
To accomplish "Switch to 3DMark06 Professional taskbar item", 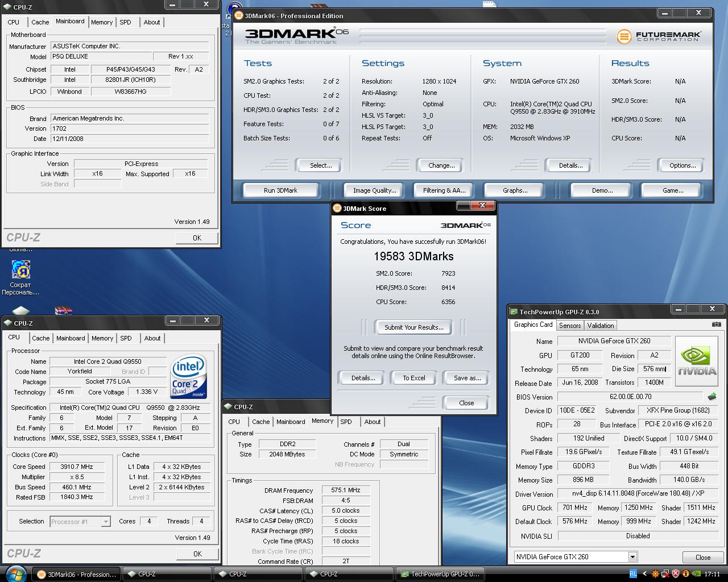I will click(x=76, y=574).
